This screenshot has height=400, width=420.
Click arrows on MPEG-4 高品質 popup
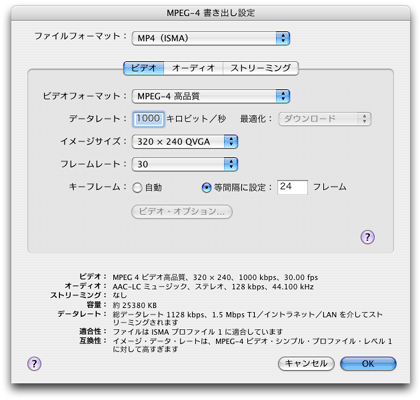(283, 96)
